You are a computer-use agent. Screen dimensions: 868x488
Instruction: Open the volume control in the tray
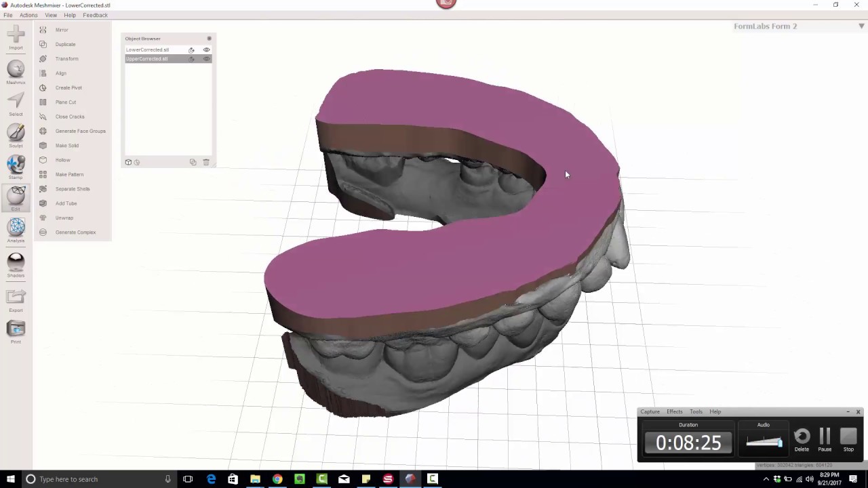[809, 479]
